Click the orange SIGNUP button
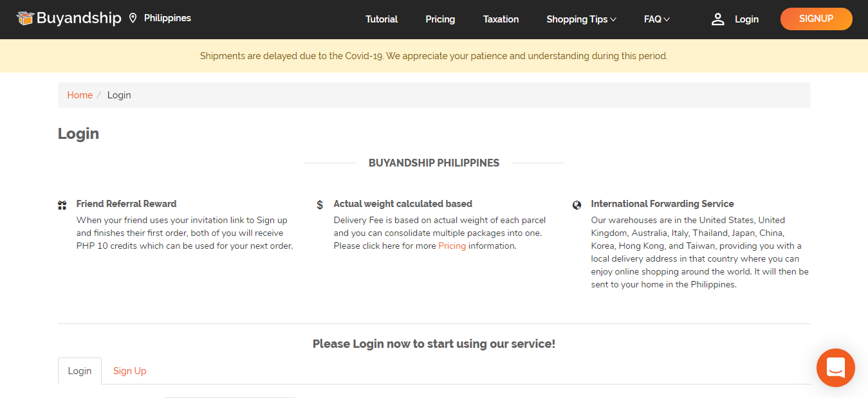868x398 pixels. tap(817, 19)
